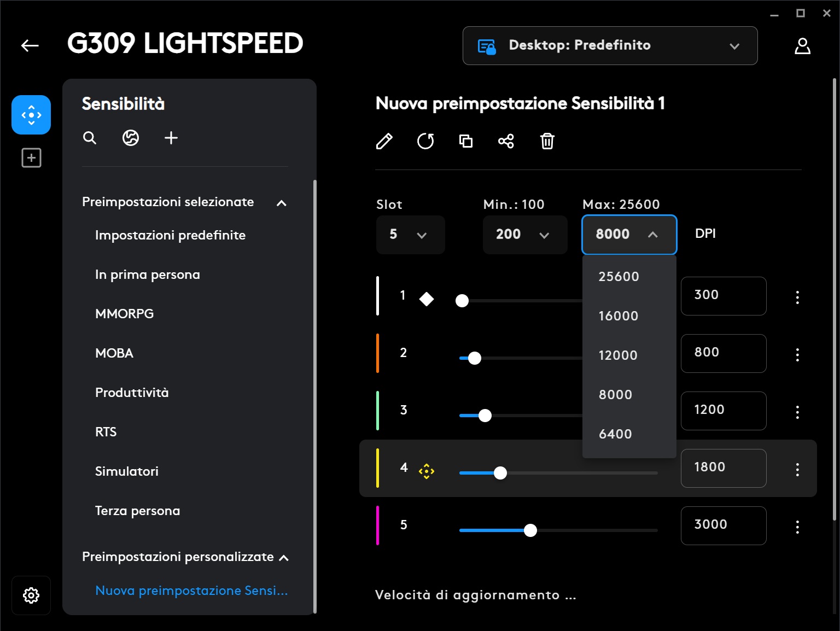This screenshot has width=840, height=631.
Task: Select the RTS preset
Action: click(106, 432)
